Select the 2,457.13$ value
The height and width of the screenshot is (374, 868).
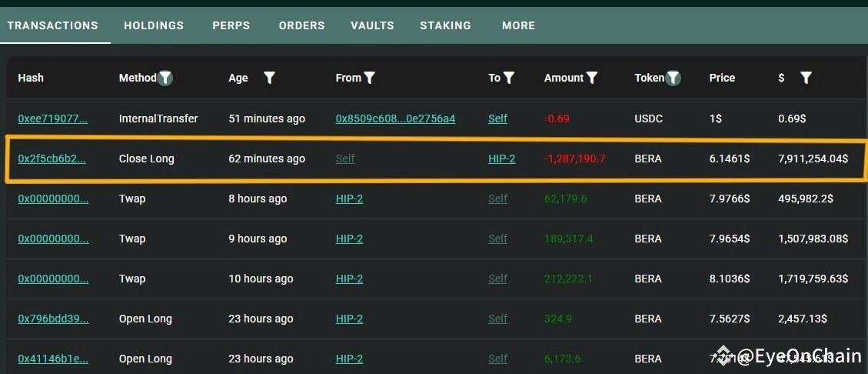click(803, 319)
